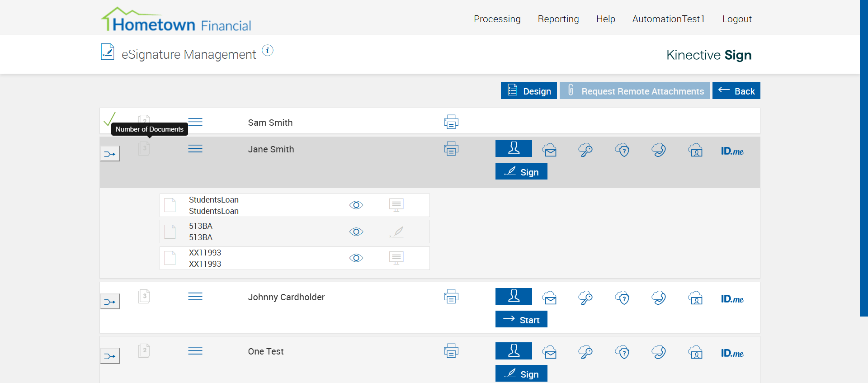The image size is (868, 383).
Task: Show the XX11993 document using eye icon
Action: pyautogui.click(x=356, y=258)
